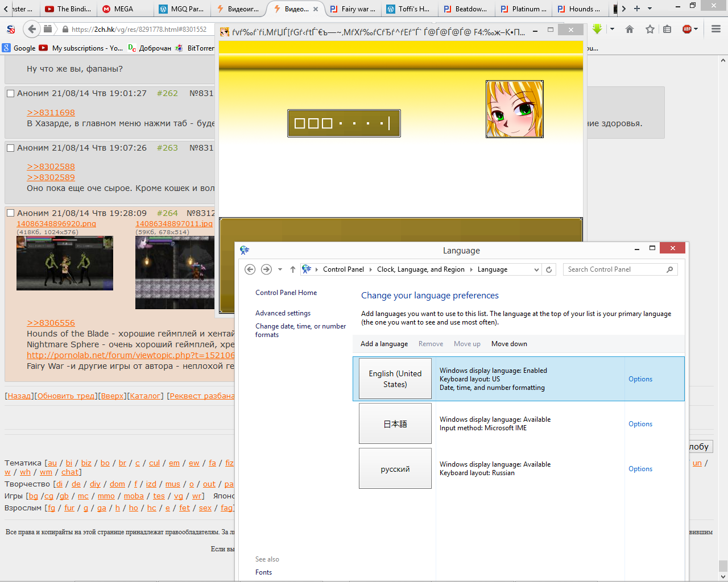Image resolution: width=728 pixels, height=582 pixels.
Task: Close the active Видео... tab
Action: [x=316, y=9]
